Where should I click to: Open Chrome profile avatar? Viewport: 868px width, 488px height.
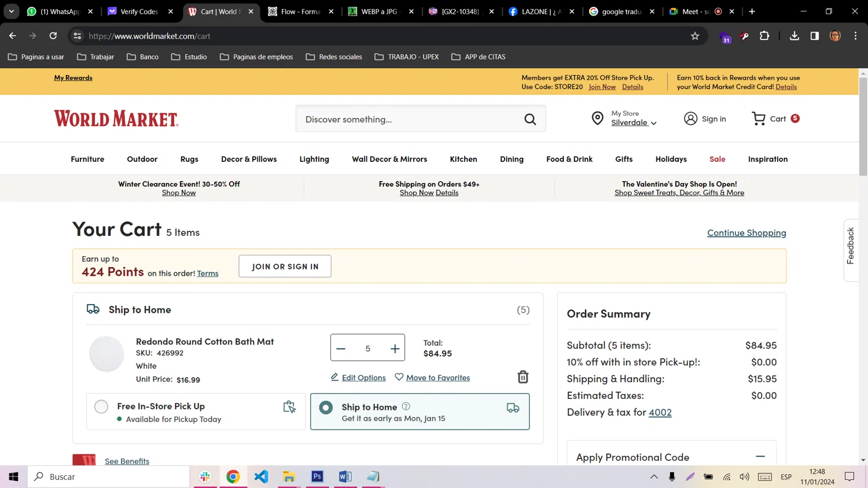[835, 36]
